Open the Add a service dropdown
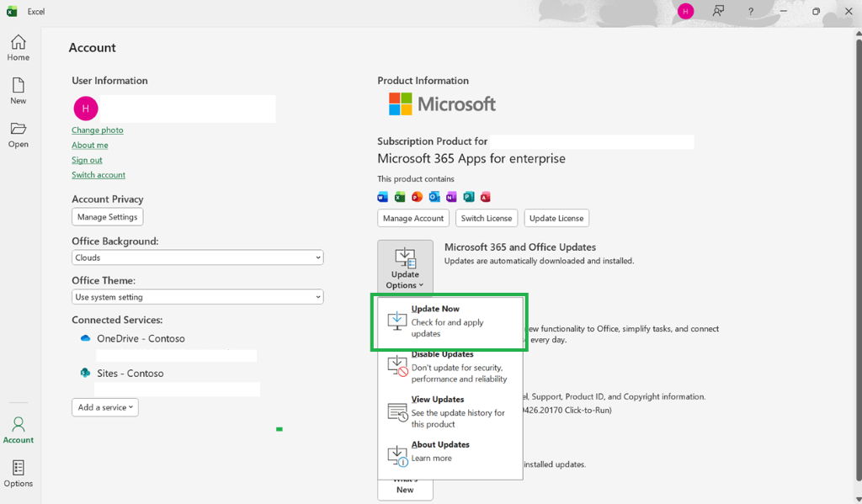The image size is (862, 504). coord(105,407)
